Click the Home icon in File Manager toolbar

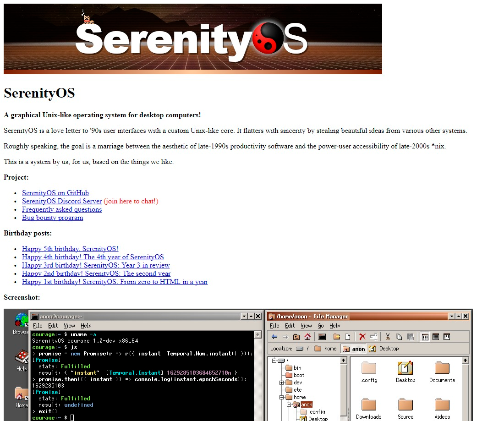[307, 337]
